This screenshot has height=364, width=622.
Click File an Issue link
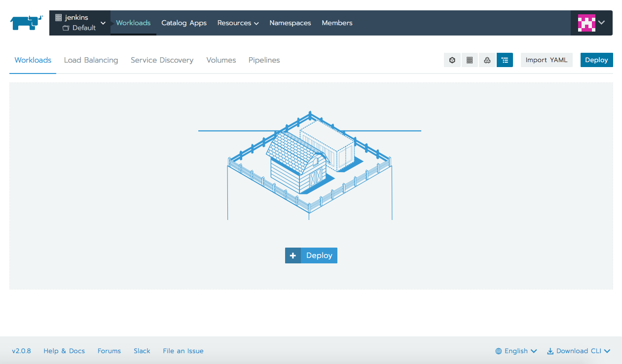(x=183, y=351)
